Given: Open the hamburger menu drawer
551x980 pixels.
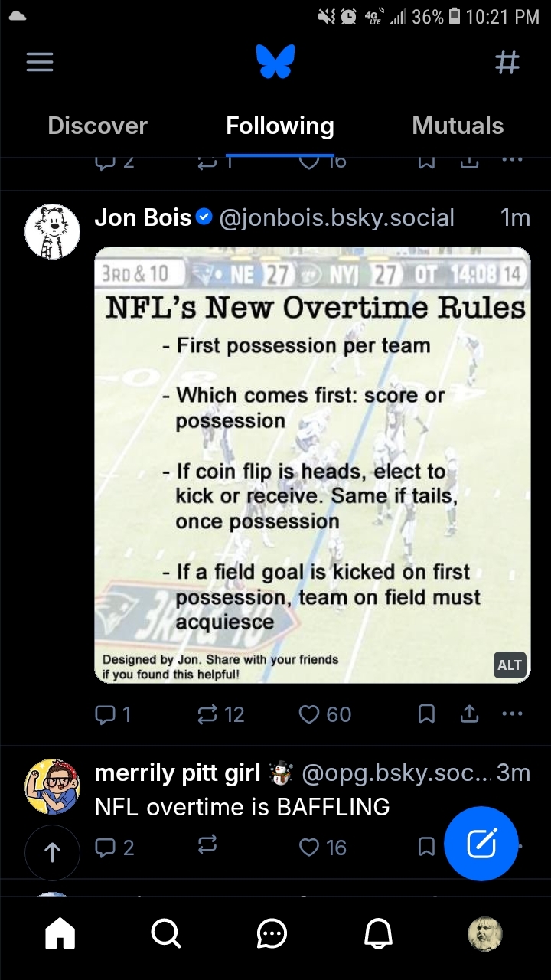Looking at the screenshot, I should click(x=40, y=62).
